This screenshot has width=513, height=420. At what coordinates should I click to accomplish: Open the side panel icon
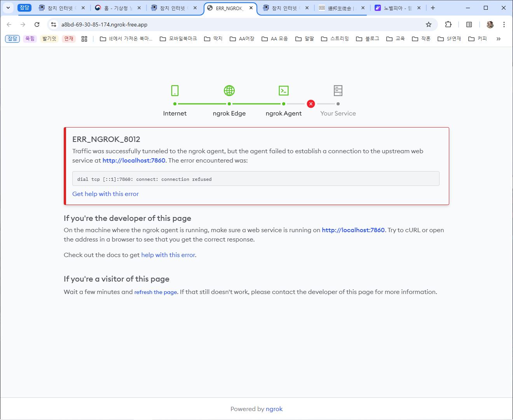(x=469, y=24)
